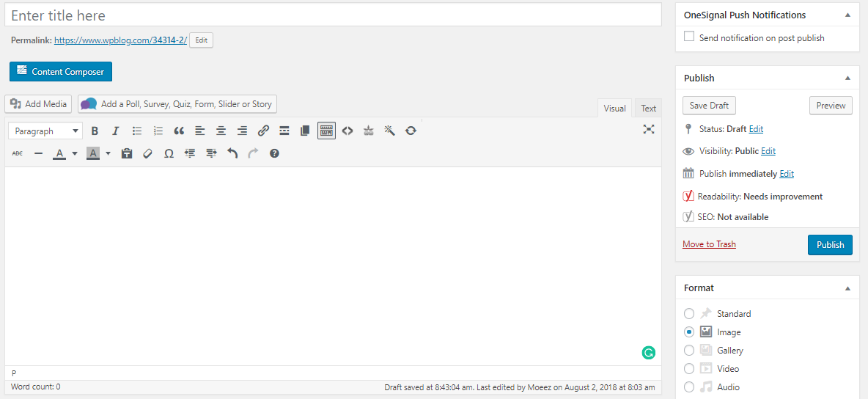Click the Insert Read More tag icon
868x399 pixels.
pos(284,131)
